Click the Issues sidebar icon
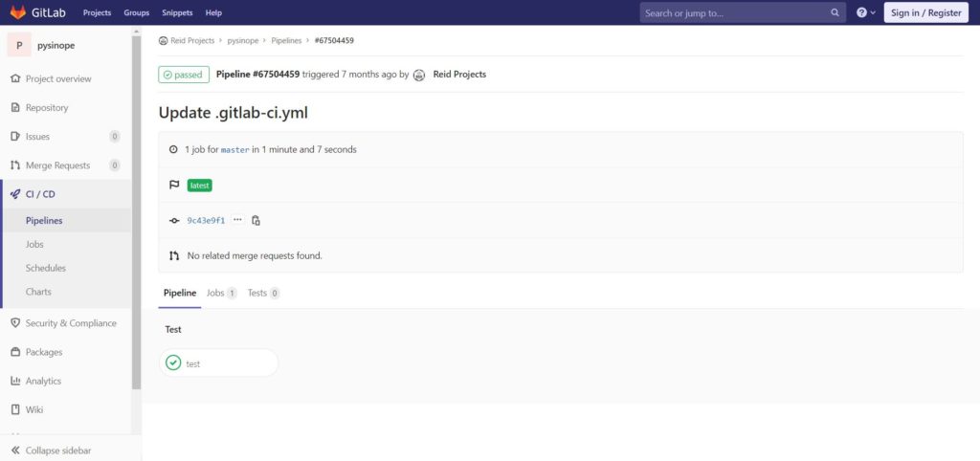Viewport: 980px width, 461px height. [x=15, y=136]
